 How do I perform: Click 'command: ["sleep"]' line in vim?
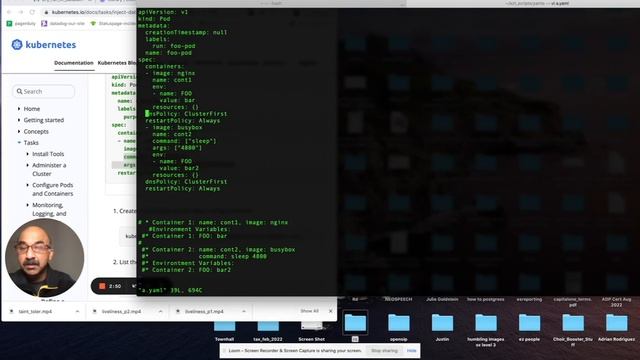coord(184,141)
